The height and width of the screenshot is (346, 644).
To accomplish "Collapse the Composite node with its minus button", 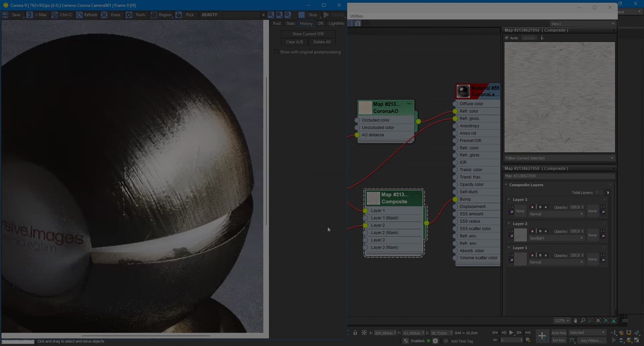I will [417, 194].
